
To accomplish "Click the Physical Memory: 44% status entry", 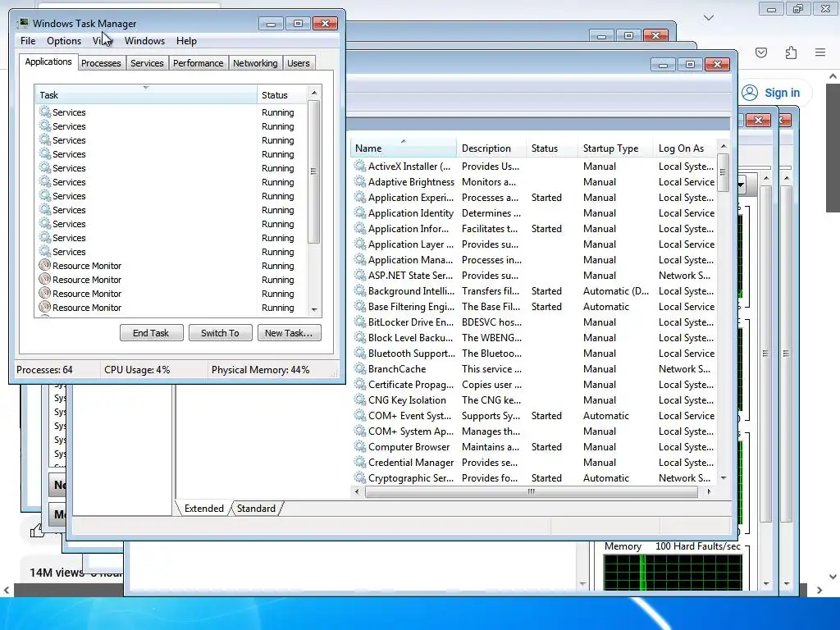I will point(260,370).
